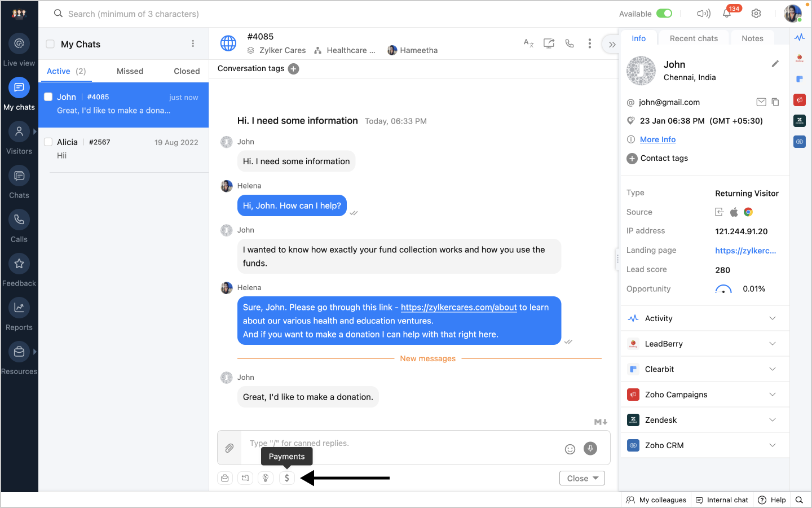
Task: Expand the Clearbit section
Action: click(704, 369)
